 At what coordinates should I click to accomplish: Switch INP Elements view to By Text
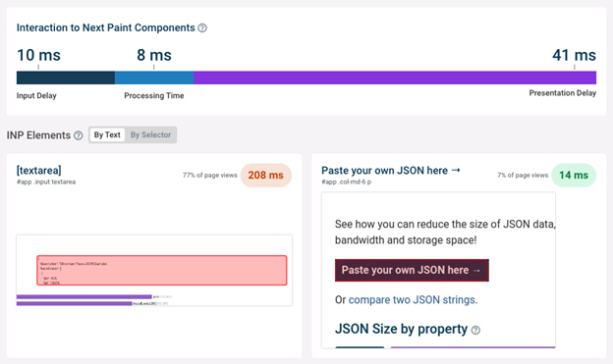tap(107, 134)
